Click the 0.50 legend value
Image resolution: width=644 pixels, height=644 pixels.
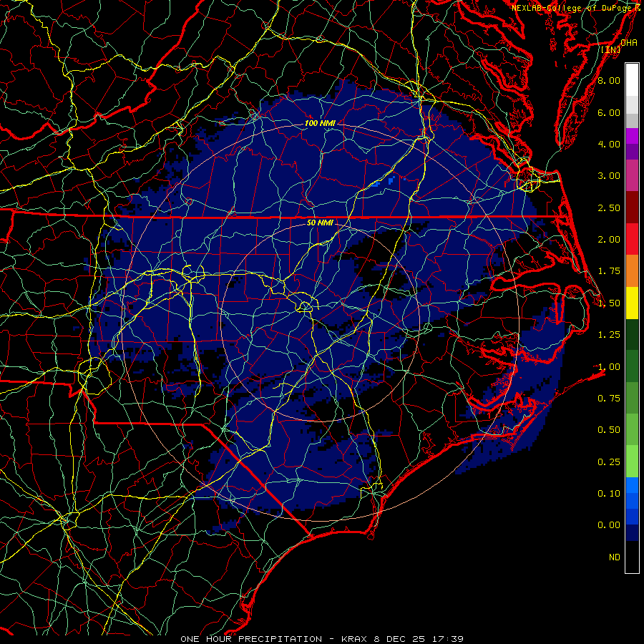pos(609,429)
